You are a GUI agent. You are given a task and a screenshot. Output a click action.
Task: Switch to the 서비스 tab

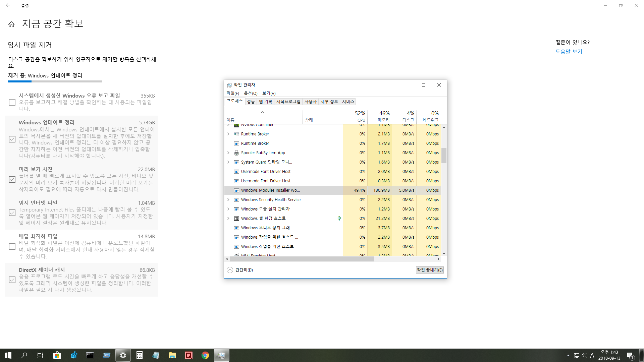[x=348, y=102]
